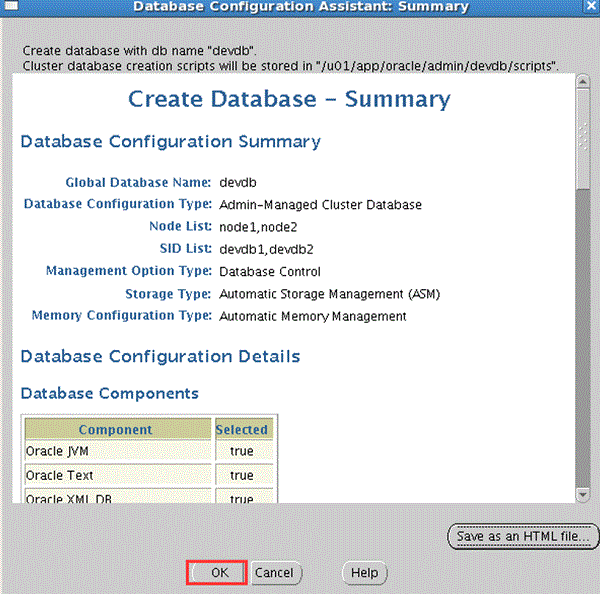Screen dimensions: 600x594
Task: Click node1,node2 in Node List
Action: pyautogui.click(x=258, y=227)
